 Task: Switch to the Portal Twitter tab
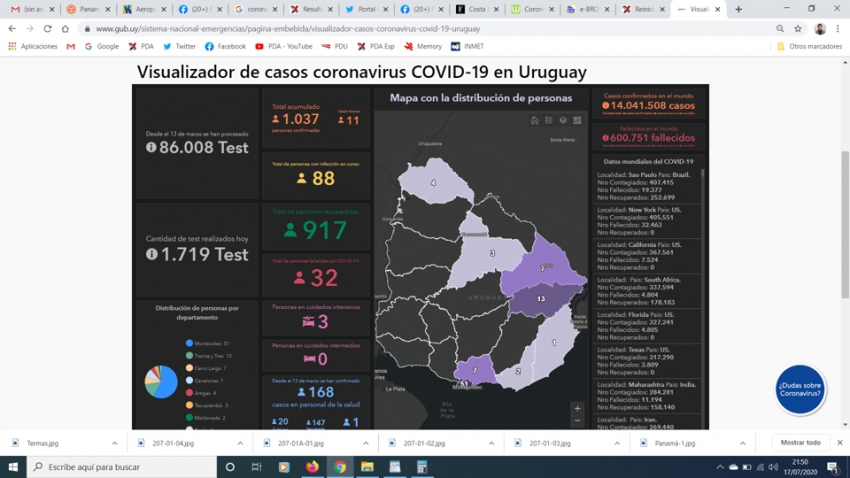pyautogui.click(x=366, y=9)
